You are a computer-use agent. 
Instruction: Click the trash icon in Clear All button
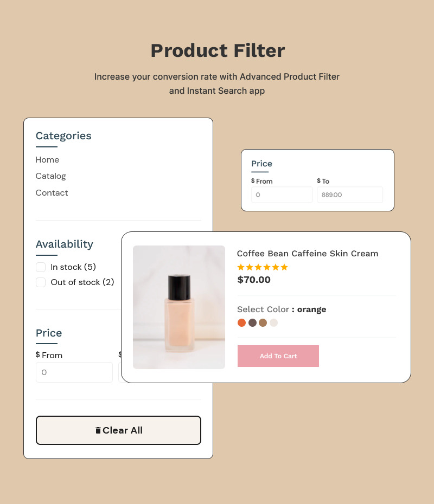[98, 430]
